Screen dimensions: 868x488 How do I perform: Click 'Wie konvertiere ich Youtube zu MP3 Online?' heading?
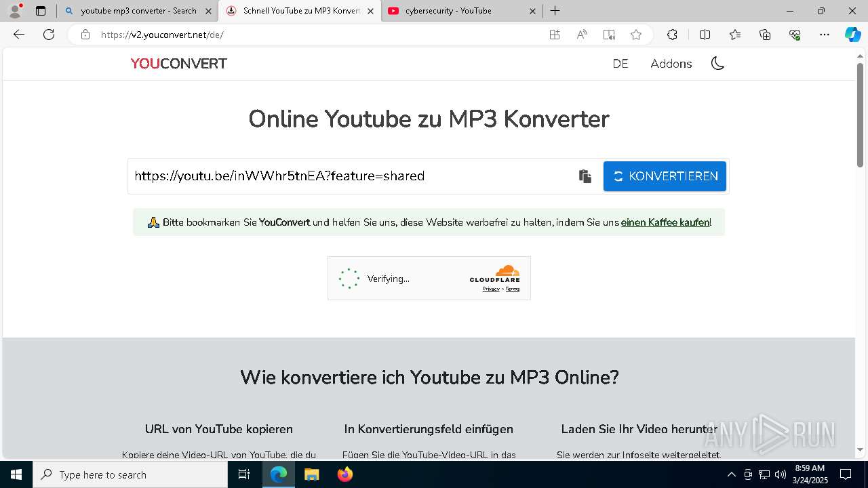[429, 378]
